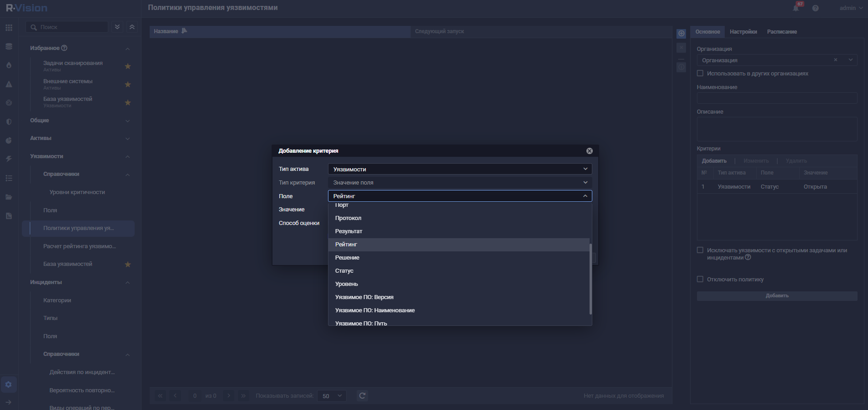Collapse the Избранное section
Image resolution: width=868 pixels, height=410 pixels.
[128, 49]
